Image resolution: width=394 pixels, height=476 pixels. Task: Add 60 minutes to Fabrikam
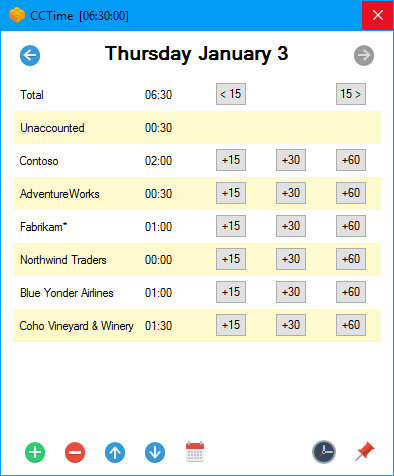tap(351, 226)
